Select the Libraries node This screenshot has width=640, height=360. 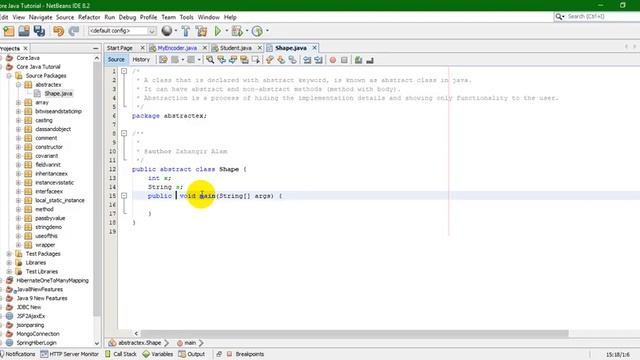tap(36, 263)
